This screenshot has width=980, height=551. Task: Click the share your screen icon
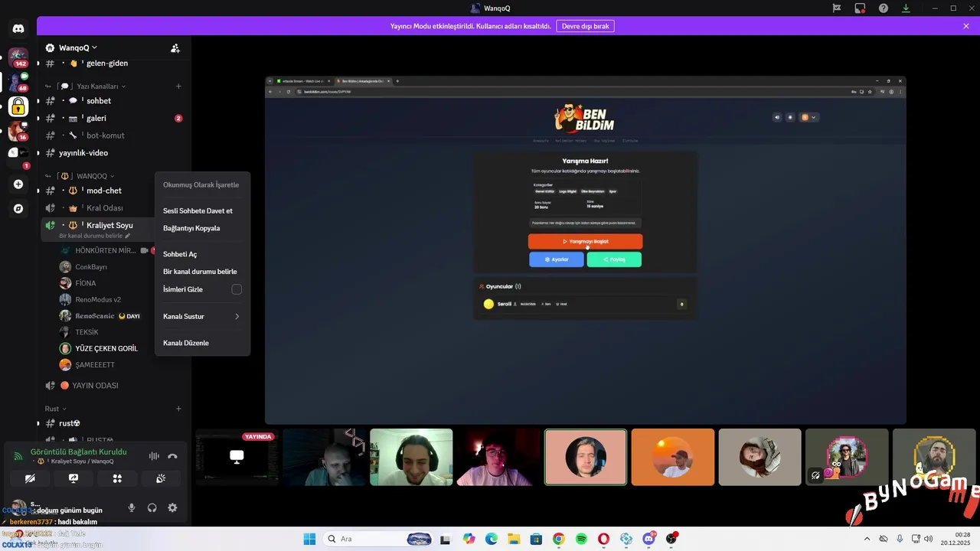tap(73, 478)
